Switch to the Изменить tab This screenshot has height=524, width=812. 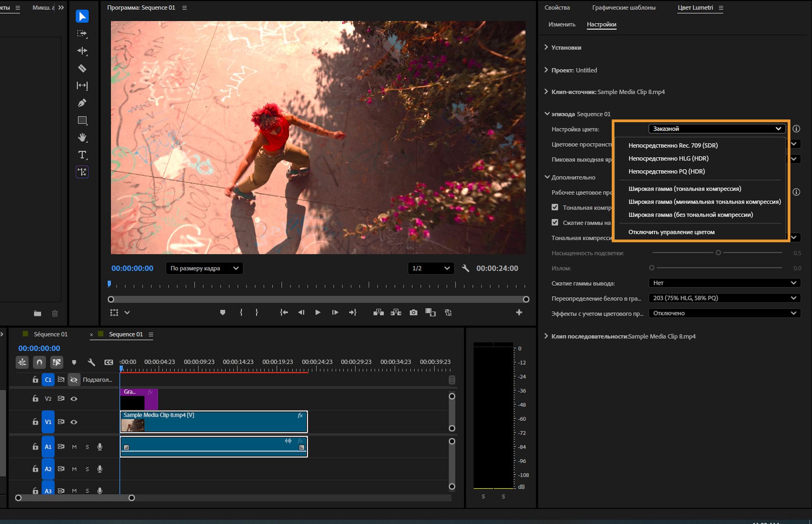(x=562, y=25)
